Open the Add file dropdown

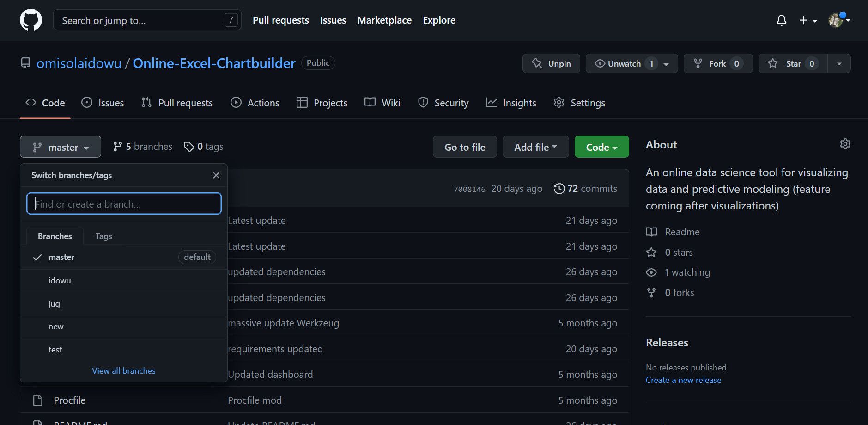tap(535, 147)
